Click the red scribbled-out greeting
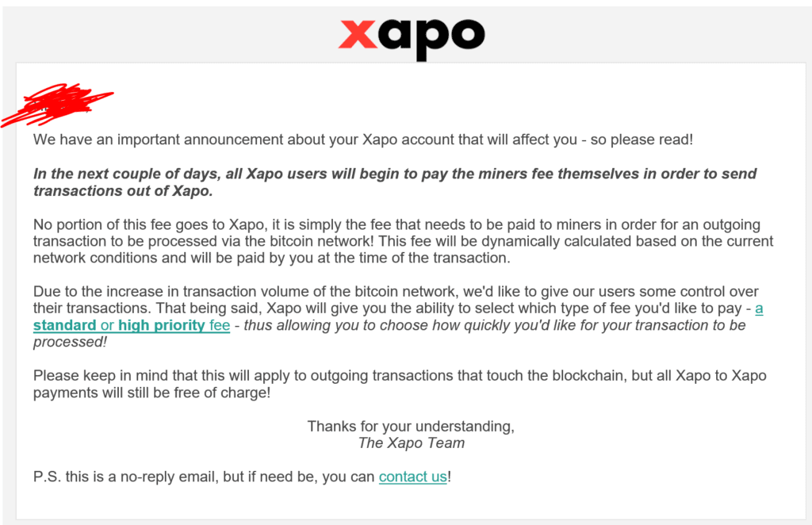812x525 pixels. pyautogui.click(x=57, y=105)
